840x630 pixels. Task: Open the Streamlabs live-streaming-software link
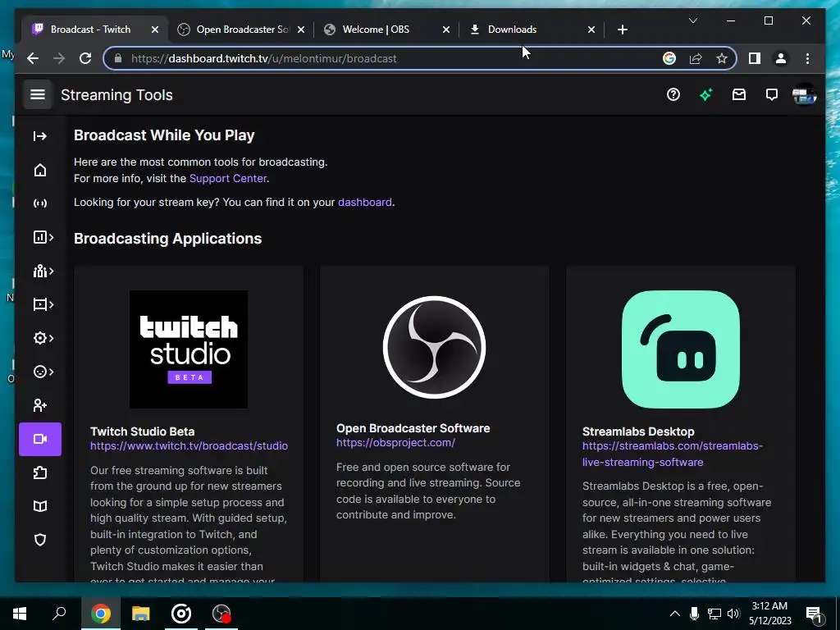(x=673, y=454)
